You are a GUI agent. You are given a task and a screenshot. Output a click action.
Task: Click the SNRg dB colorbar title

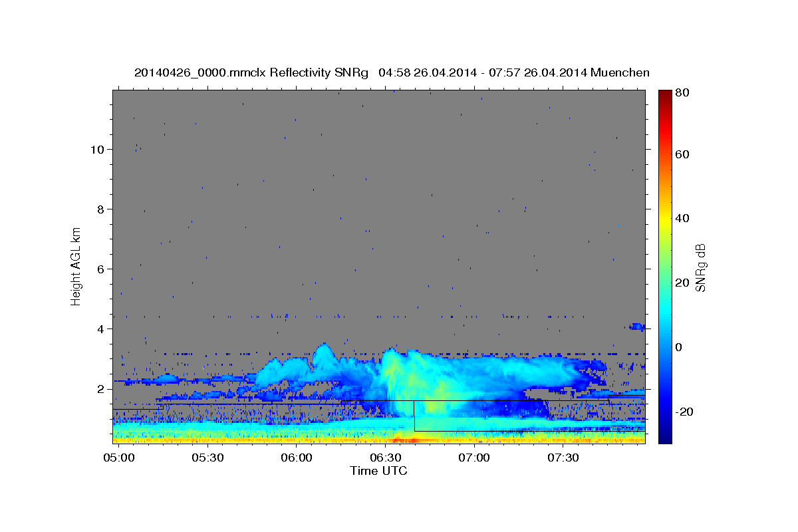click(x=701, y=267)
